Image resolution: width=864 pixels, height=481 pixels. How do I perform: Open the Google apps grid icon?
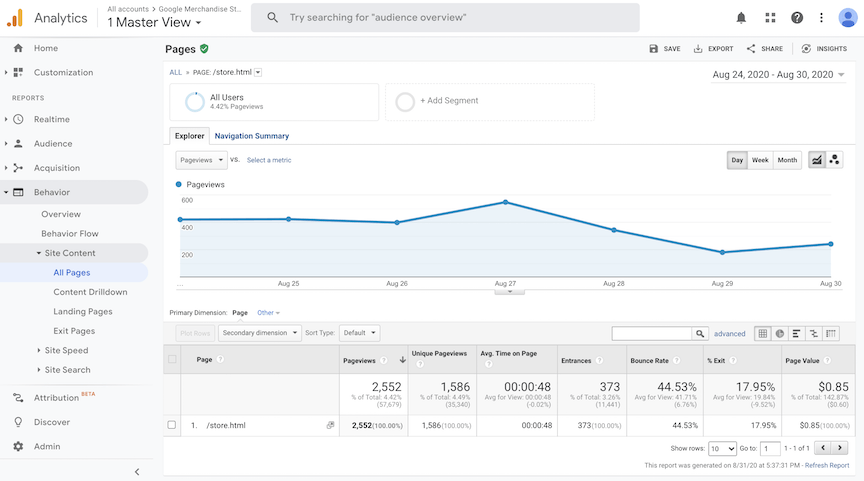click(x=770, y=18)
